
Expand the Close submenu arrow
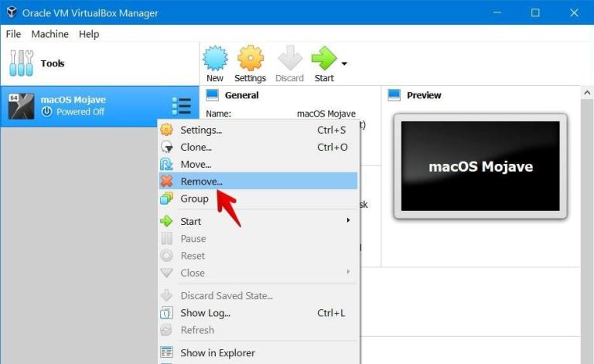[x=348, y=272]
